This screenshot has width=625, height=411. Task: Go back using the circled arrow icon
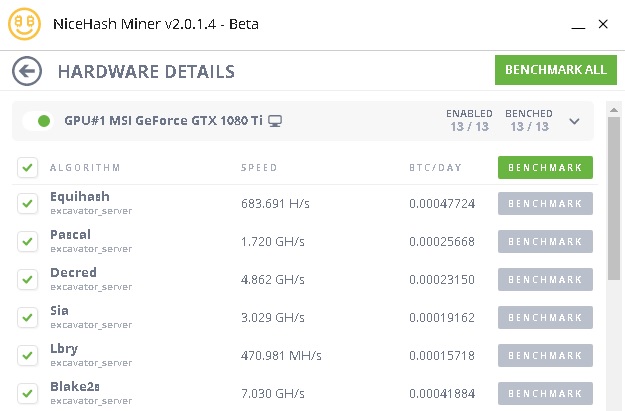coord(27,71)
